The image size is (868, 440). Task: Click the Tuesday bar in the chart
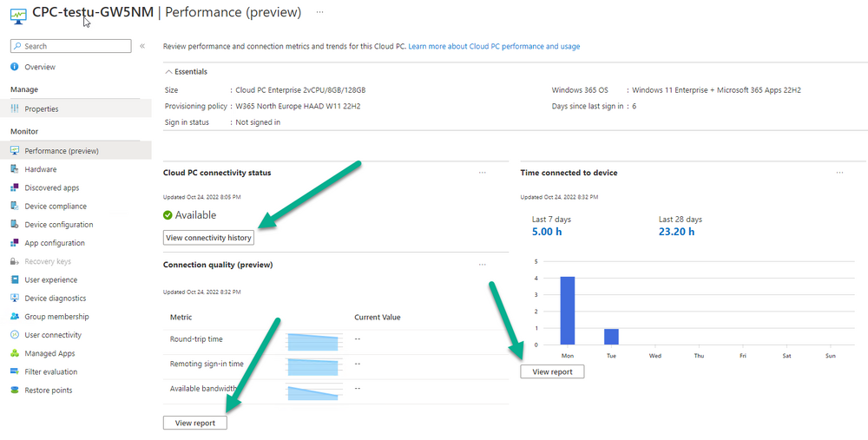click(x=611, y=337)
